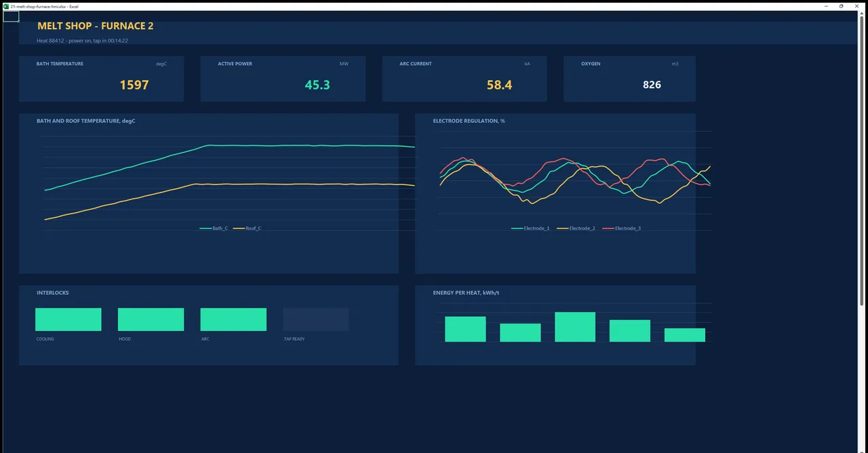868x453 pixels.
Task: Select the ACTIVE POWER card label
Action: pyautogui.click(x=235, y=64)
